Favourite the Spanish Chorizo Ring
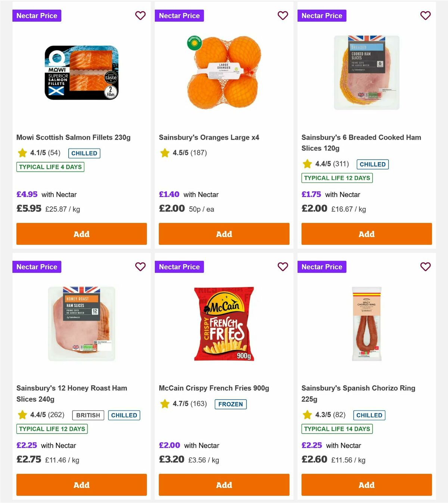The width and height of the screenshot is (448, 503). (x=425, y=267)
